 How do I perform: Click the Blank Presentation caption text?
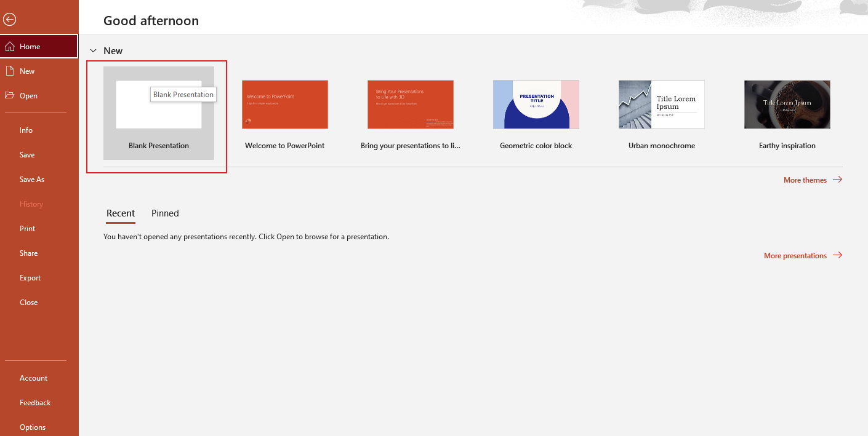coord(159,146)
